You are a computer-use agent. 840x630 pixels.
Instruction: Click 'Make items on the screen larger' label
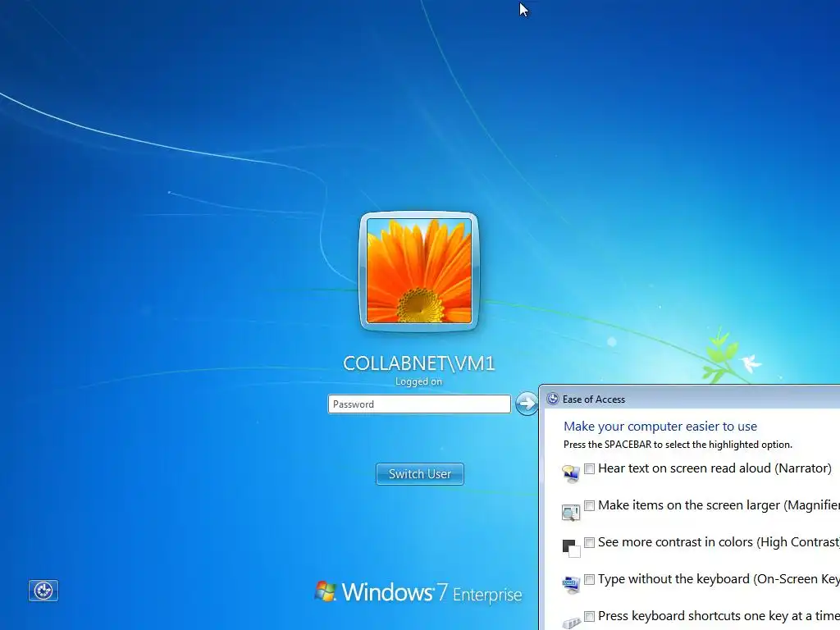point(719,505)
